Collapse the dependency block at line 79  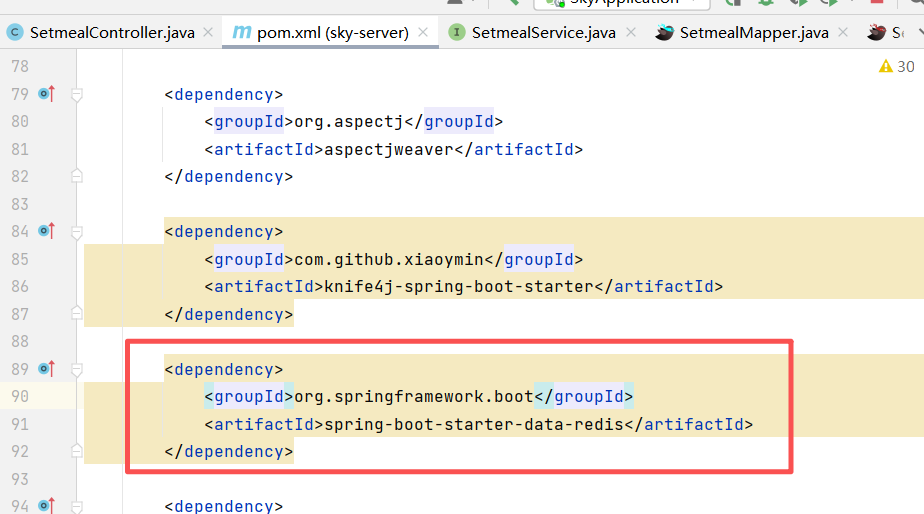pyautogui.click(x=77, y=94)
